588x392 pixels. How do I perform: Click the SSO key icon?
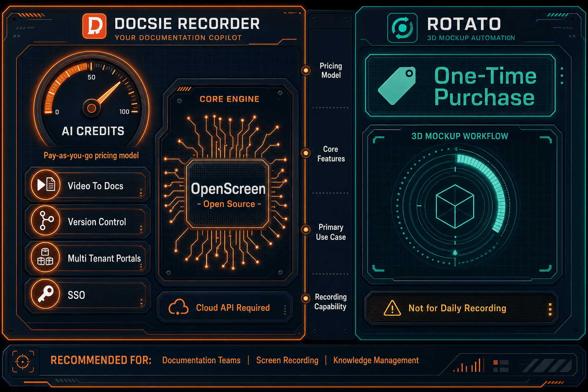pyautogui.click(x=46, y=294)
